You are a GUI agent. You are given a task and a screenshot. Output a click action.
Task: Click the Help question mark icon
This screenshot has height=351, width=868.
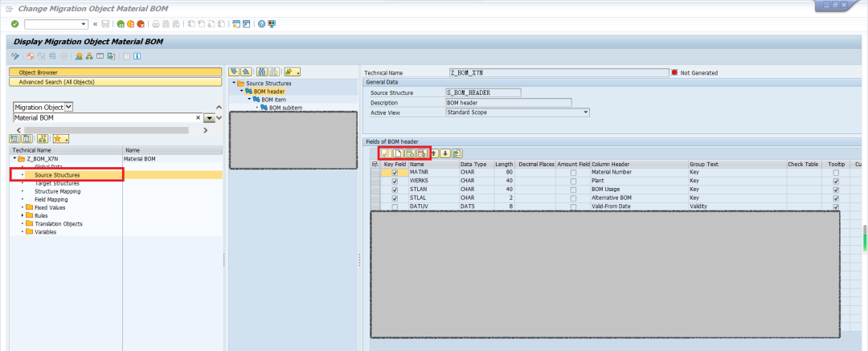tap(261, 24)
